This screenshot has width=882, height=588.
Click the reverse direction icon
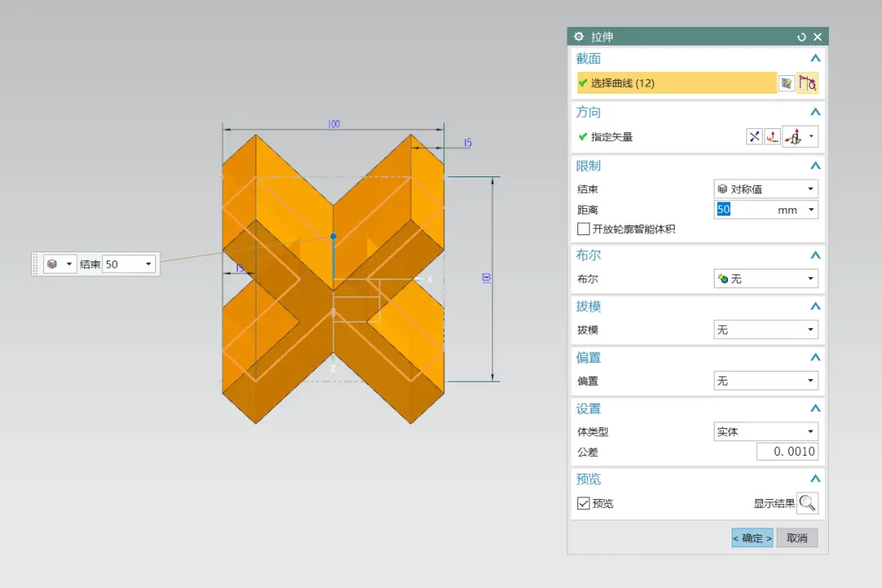(x=754, y=136)
